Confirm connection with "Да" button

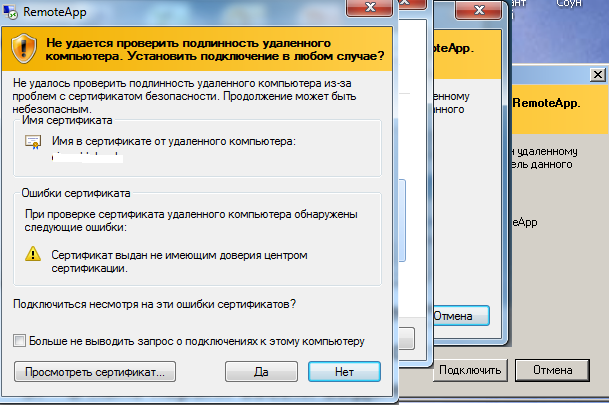261,372
